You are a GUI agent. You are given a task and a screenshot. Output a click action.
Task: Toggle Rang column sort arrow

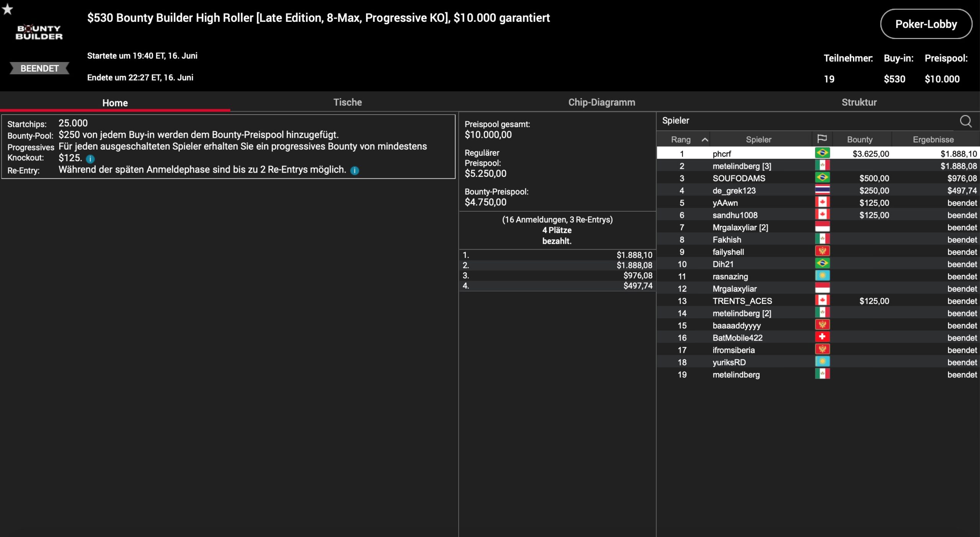[704, 140]
